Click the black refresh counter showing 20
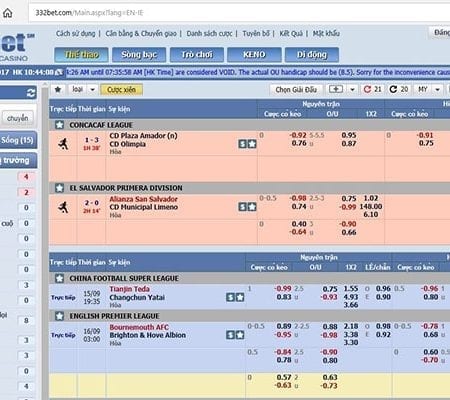Image resolution: width=450 pixels, height=400 pixels. (399, 89)
